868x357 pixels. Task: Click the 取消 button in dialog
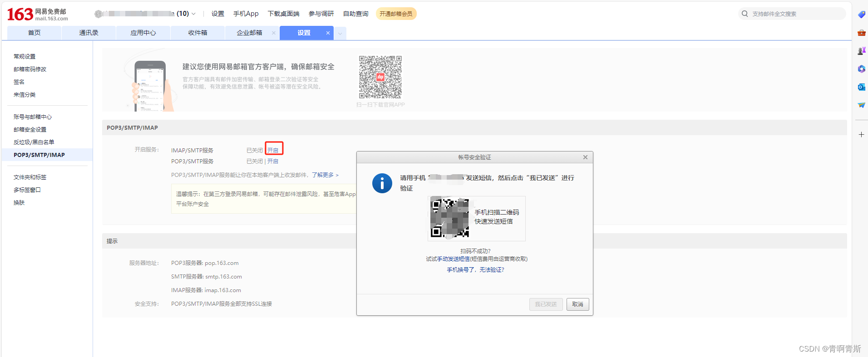pyautogui.click(x=578, y=304)
